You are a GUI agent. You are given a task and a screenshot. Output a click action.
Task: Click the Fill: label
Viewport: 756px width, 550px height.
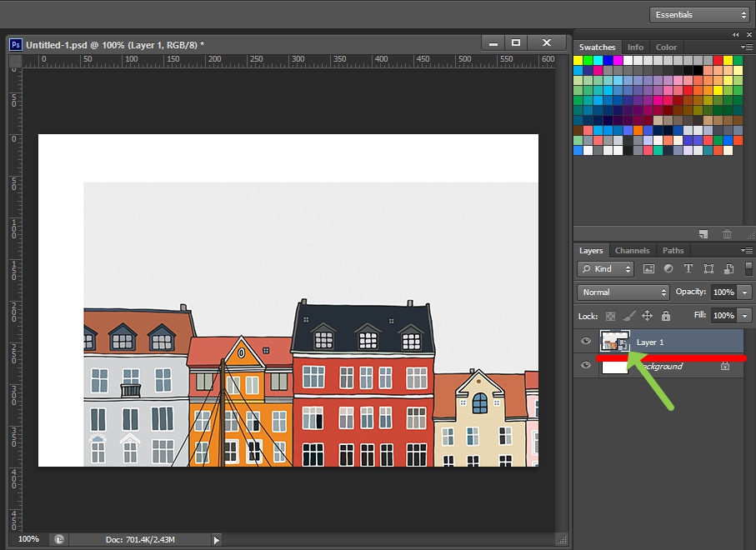click(700, 315)
